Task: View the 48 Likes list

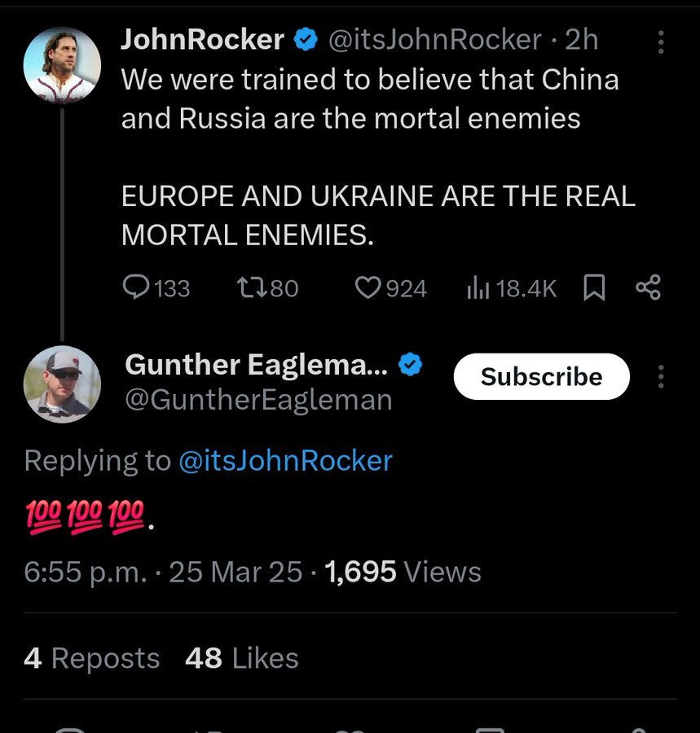Action: tap(241, 658)
